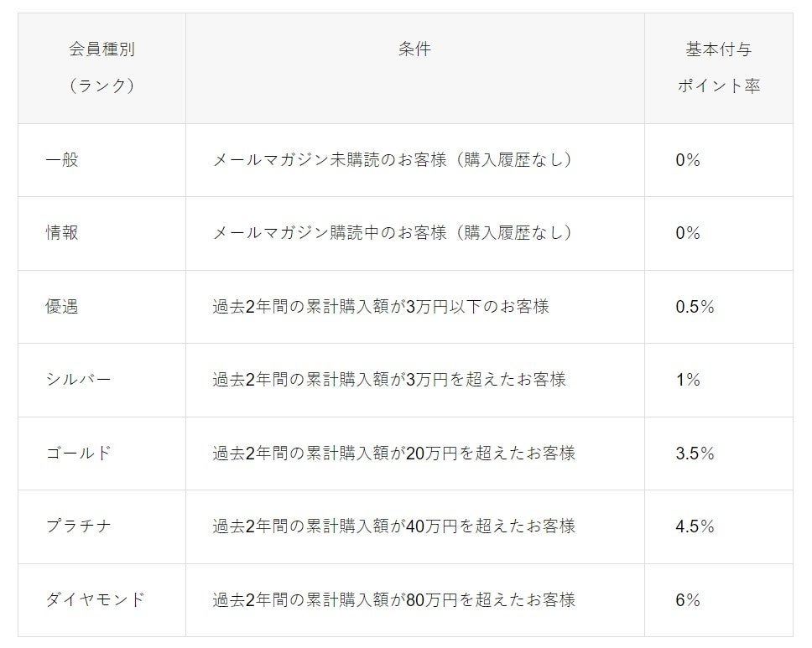Image resolution: width=812 pixels, height=648 pixels.
Task: Click the 基本付与ポイント率 column header
Action: 718,68
